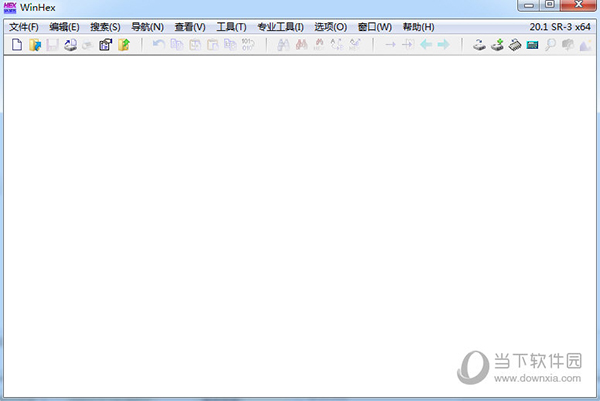The height and width of the screenshot is (401, 600).
Task: Click the binary 1010 Modify Data icon
Action: click(248, 45)
